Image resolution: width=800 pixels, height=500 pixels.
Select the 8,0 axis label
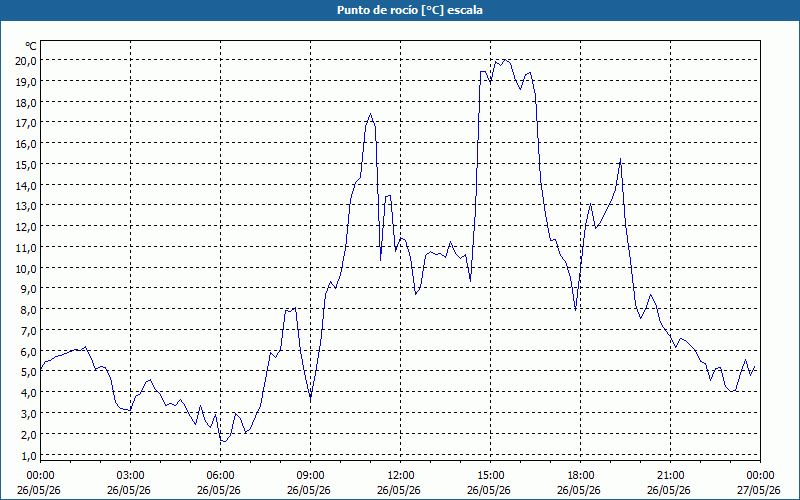pyautogui.click(x=29, y=310)
